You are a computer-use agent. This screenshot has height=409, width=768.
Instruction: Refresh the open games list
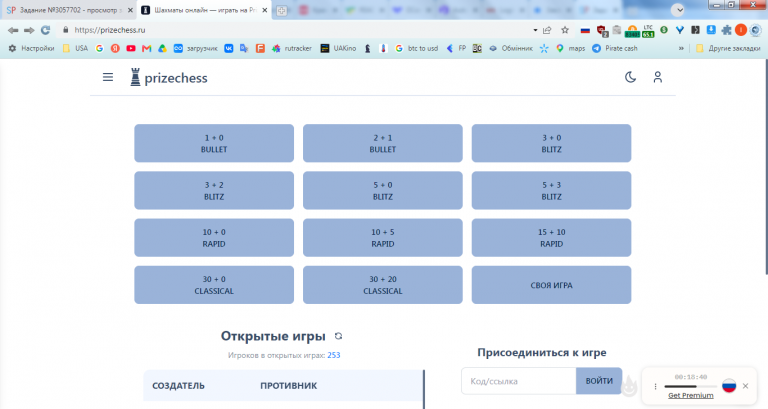click(338, 336)
